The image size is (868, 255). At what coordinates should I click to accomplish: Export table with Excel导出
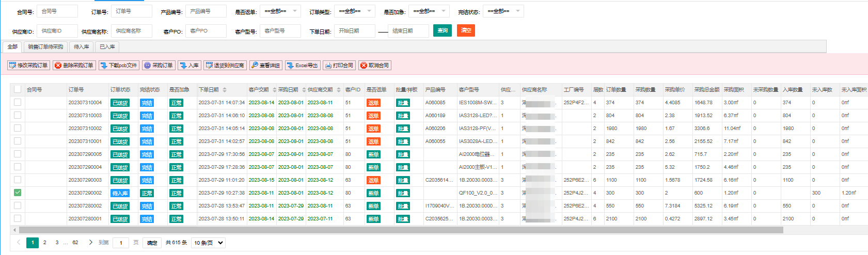tap(303, 66)
